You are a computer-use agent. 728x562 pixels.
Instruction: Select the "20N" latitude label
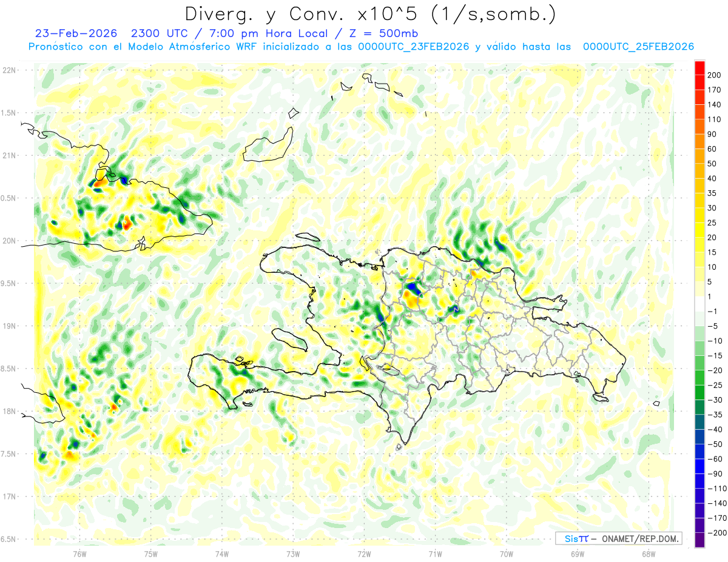[9, 241]
